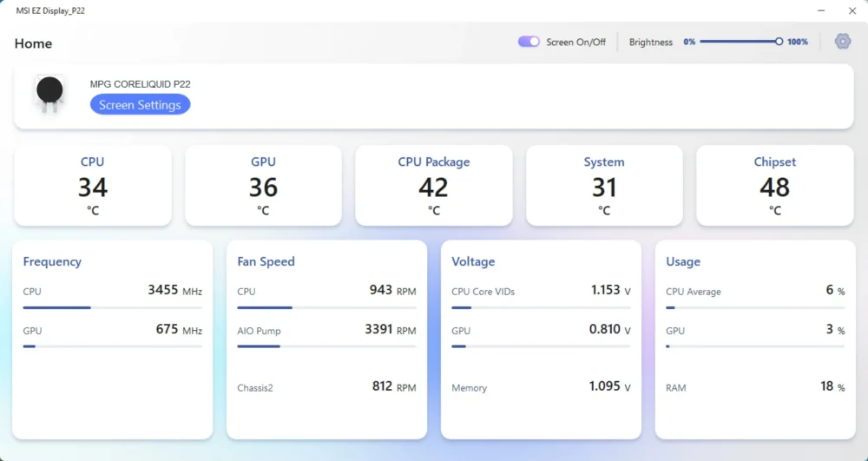This screenshot has width=868, height=461.
Task: Minimize the MSI EZ Display window
Action: click(x=821, y=10)
